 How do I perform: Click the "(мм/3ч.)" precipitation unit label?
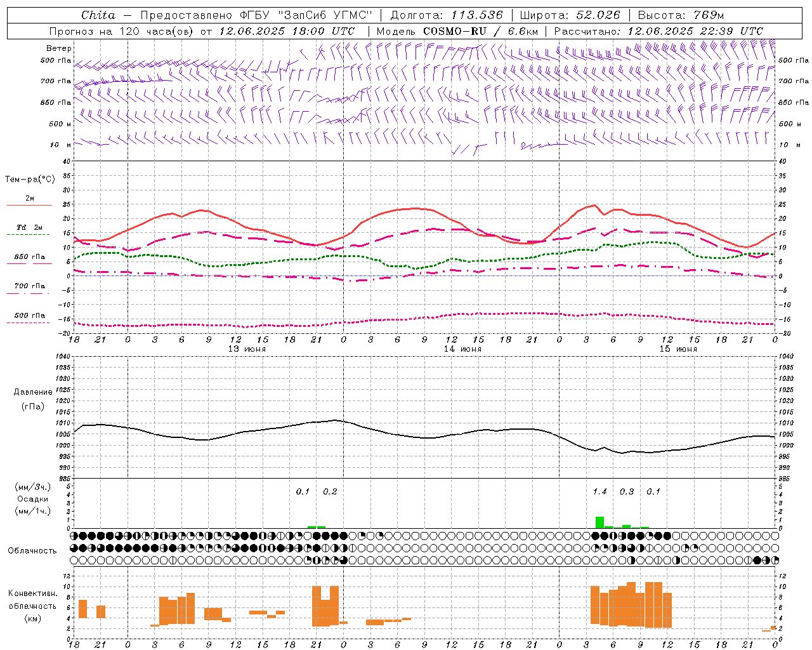tap(33, 487)
